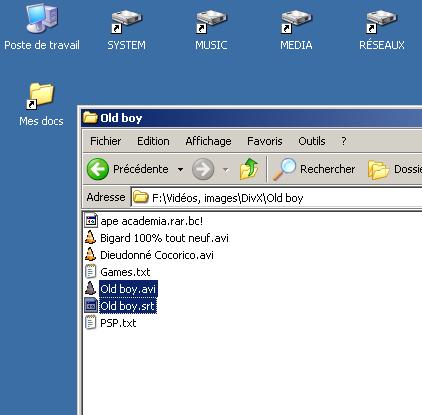The height and width of the screenshot is (415, 422).
Task: Select the SYSTEM drive shortcut
Action: pyautogui.click(x=126, y=30)
